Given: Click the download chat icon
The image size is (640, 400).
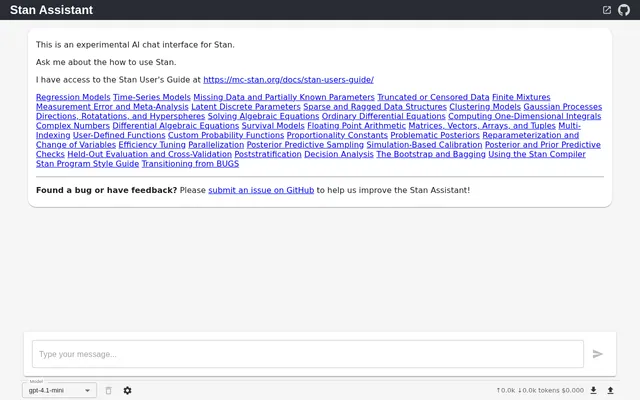Looking at the screenshot, I should pyautogui.click(x=593, y=391).
